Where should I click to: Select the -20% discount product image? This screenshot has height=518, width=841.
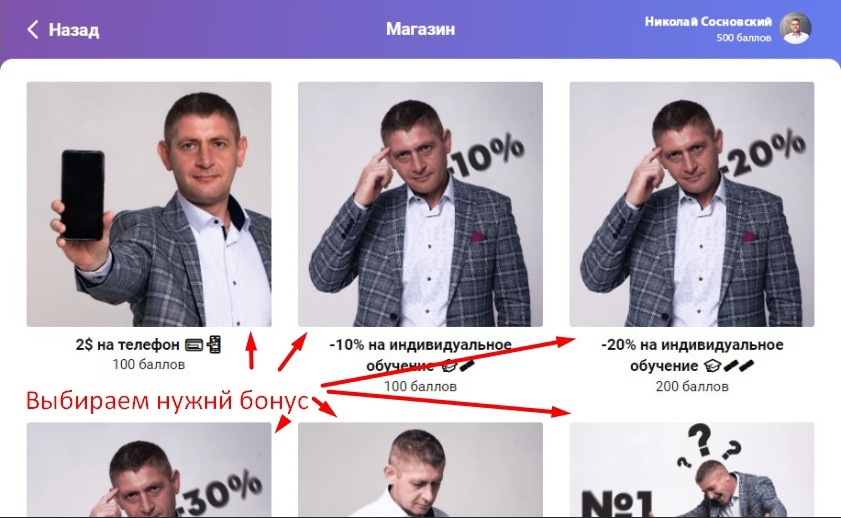point(692,204)
